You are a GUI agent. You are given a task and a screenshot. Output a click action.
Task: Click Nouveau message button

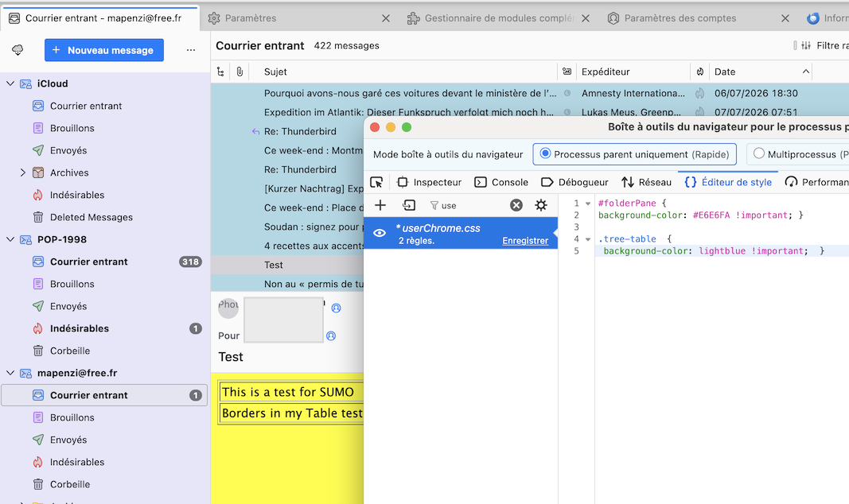point(104,50)
